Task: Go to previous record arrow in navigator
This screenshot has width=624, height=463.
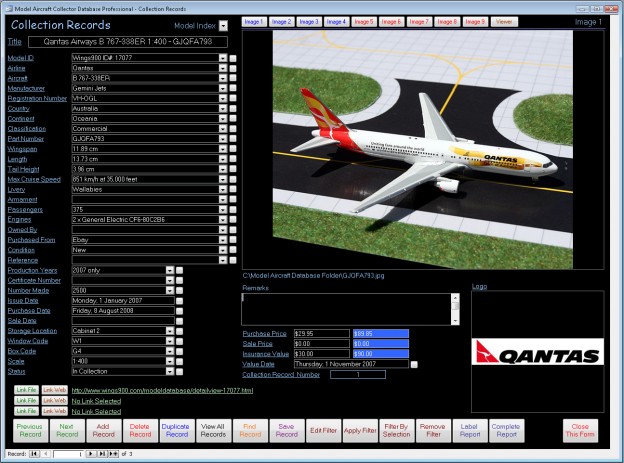Action: click(x=45, y=453)
